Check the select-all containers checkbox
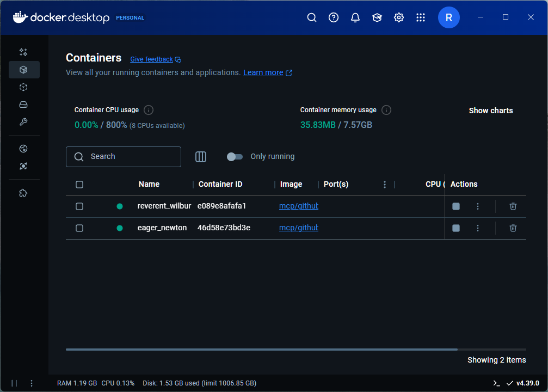Image resolution: width=548 pixels, height=392 pixels. (79, 184)
